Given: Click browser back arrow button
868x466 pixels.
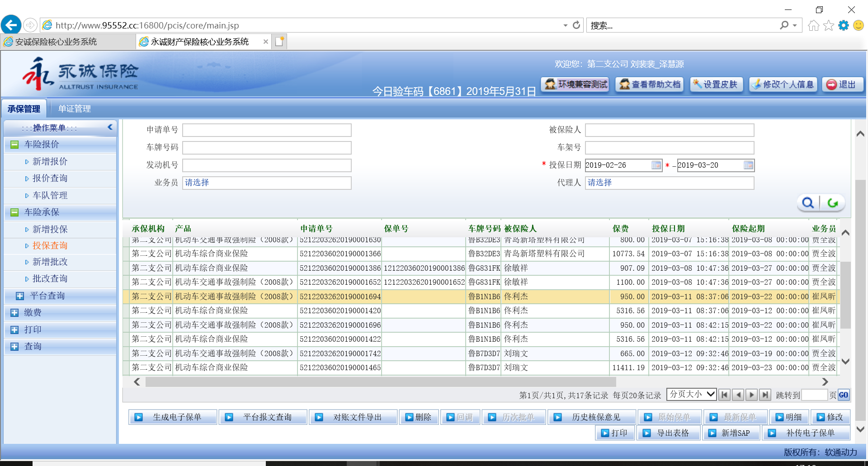Looking at the screenshot, I should (x=11, y=25).
